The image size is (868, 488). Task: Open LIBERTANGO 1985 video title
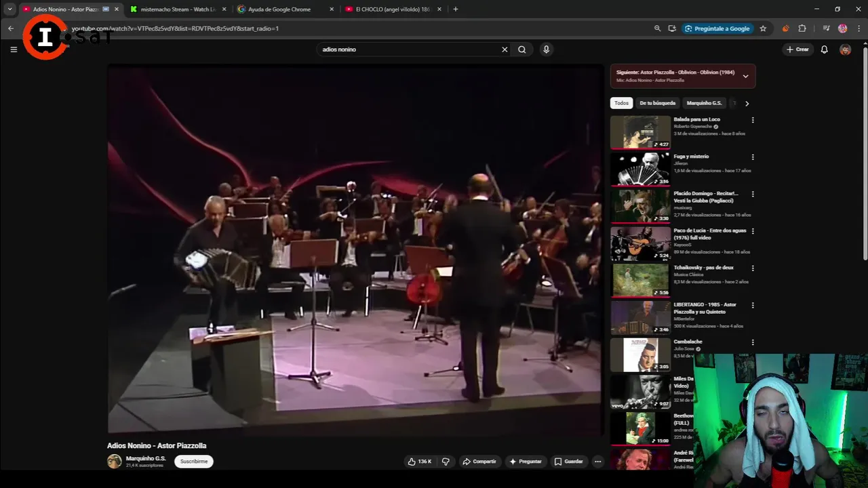[705, 308]
